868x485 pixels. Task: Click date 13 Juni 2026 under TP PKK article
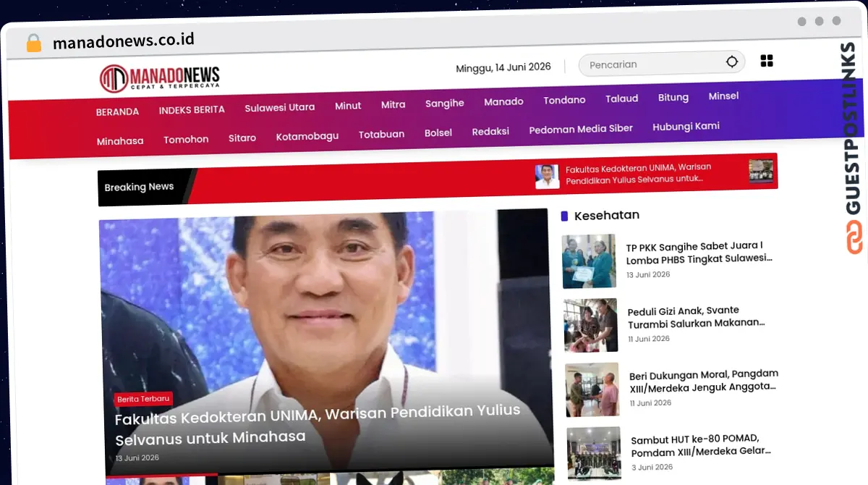pyautogui.click(x=648, y=275)
